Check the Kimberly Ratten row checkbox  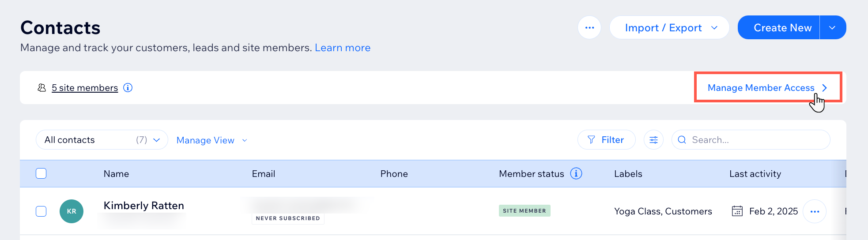click(41, 211)
